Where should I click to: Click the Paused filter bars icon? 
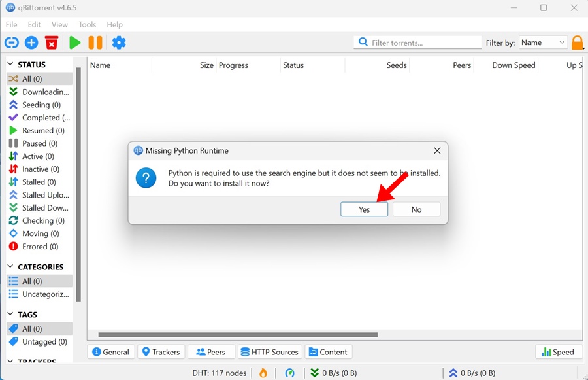[x=14, y=143]
